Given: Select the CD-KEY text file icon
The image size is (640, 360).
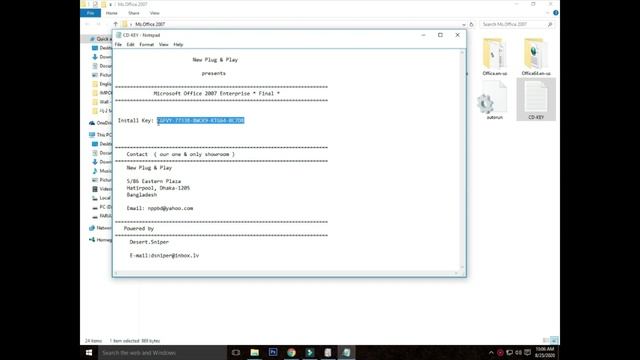Looking at the screenshot, I should coord(536,100).
